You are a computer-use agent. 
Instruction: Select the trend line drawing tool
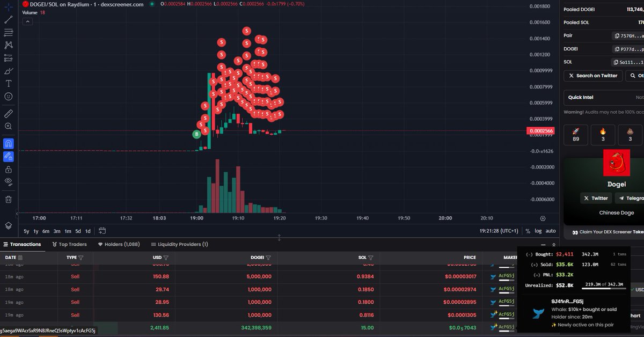[x=9, y=19]
